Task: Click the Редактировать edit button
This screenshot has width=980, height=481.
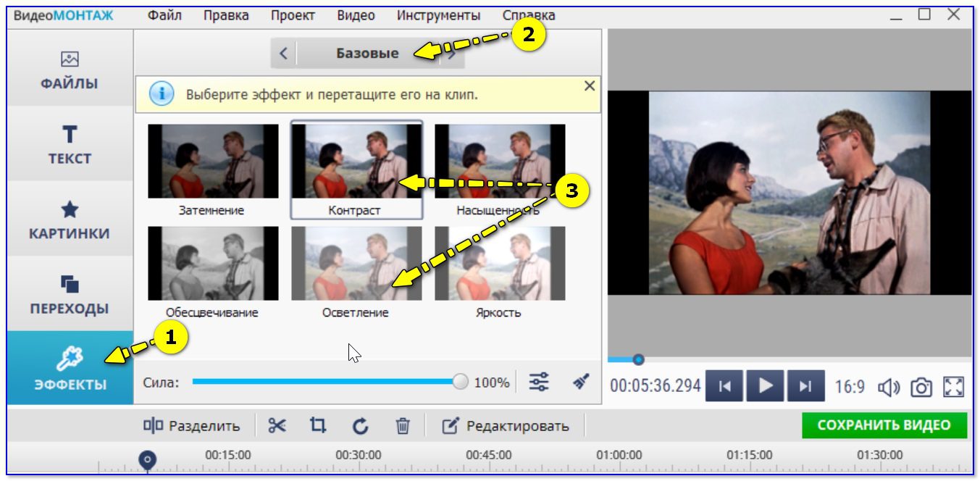Action: 506,426
